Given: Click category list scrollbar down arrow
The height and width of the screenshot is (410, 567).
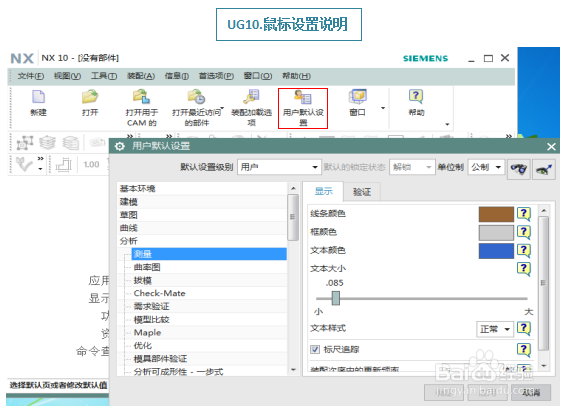Looking at the screenshot, I should click(x=293, y=370).
